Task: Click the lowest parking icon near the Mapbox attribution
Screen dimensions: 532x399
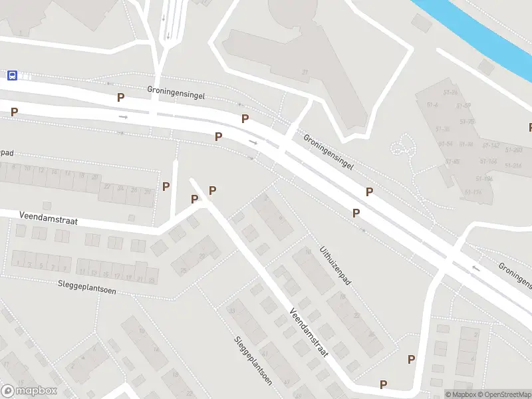Action: coord(383,384)
